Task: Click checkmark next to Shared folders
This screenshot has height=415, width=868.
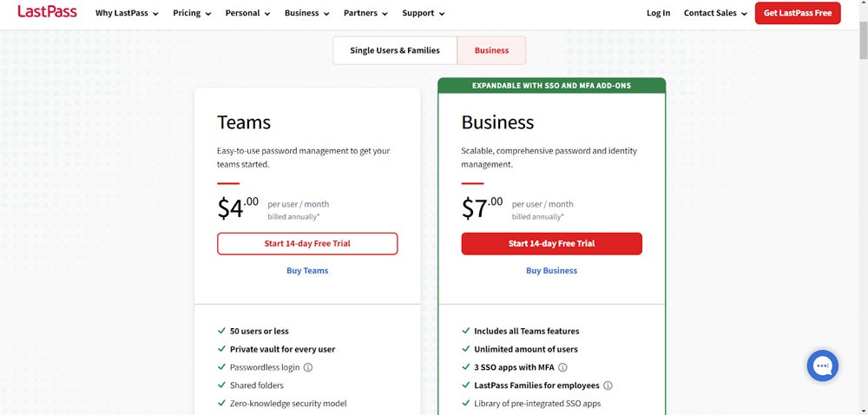Action: 221,385
